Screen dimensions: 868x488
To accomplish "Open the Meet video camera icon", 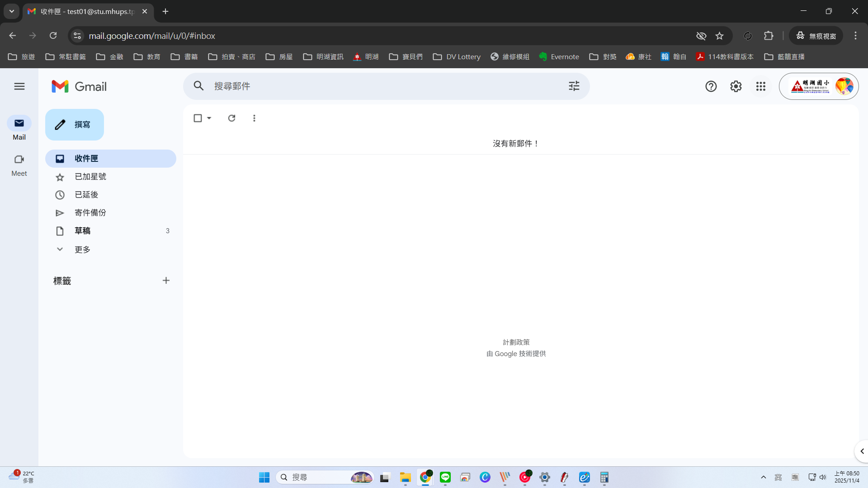I will (x=19, y=160).
